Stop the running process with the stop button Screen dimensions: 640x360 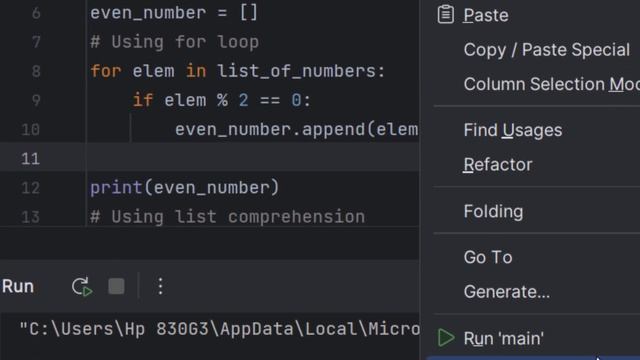(116, 286)
